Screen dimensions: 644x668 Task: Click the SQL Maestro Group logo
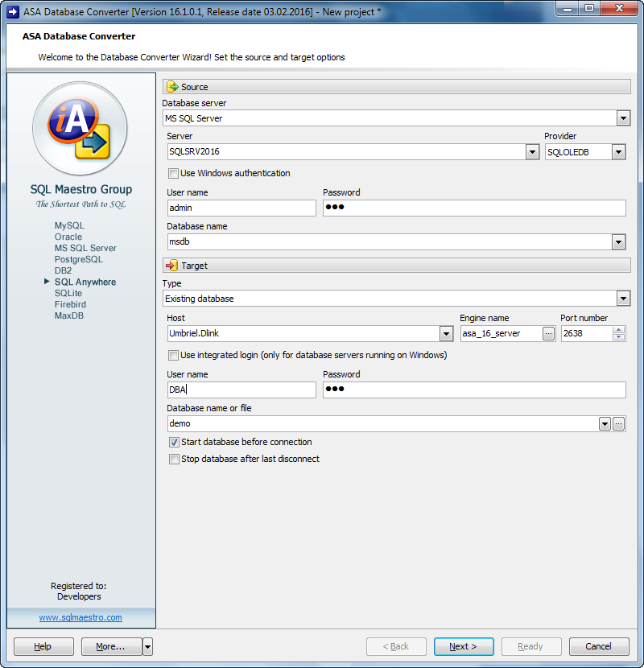click(x=80, y=129)
